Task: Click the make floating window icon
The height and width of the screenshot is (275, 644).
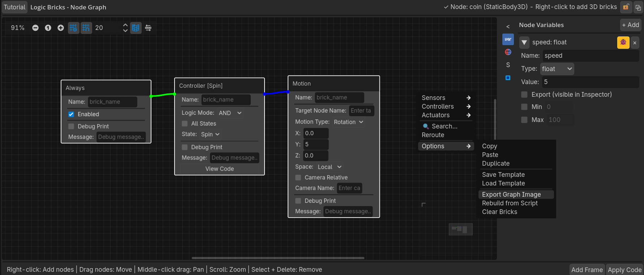Action: click(x=638, y=7)
